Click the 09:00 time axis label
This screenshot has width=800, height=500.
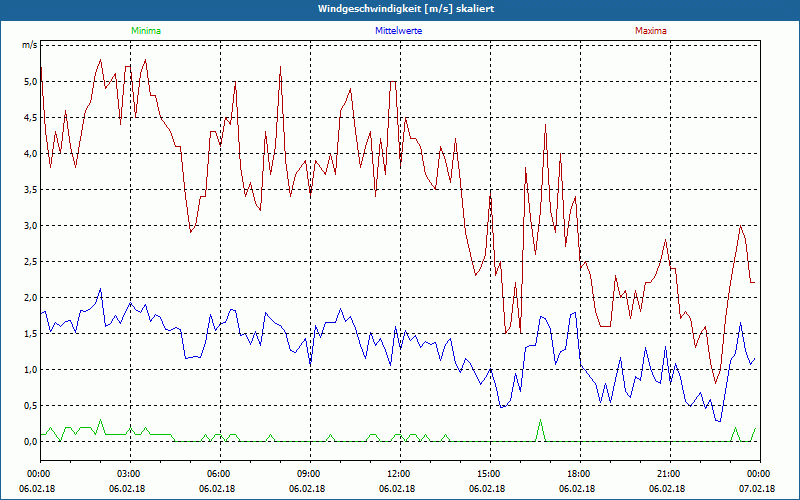tap(307, 474)
